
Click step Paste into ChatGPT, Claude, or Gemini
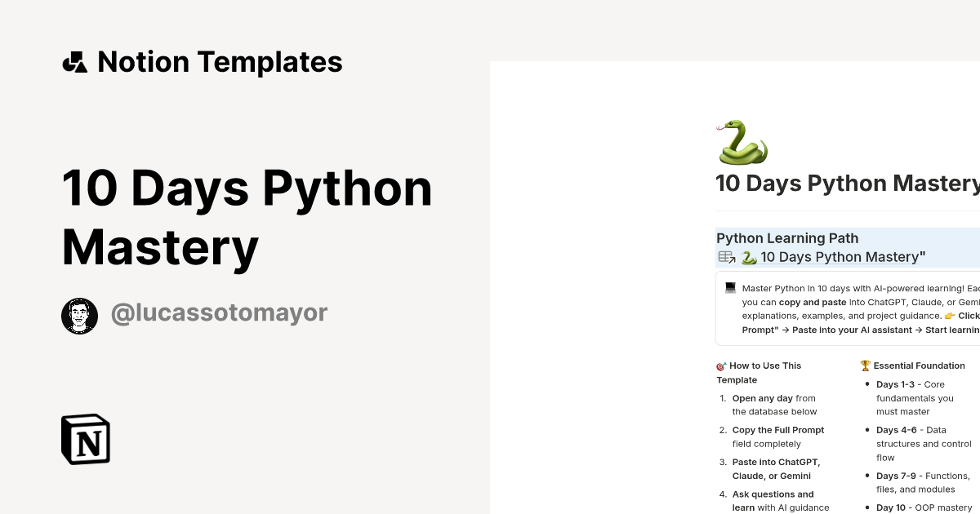(776, 468)
